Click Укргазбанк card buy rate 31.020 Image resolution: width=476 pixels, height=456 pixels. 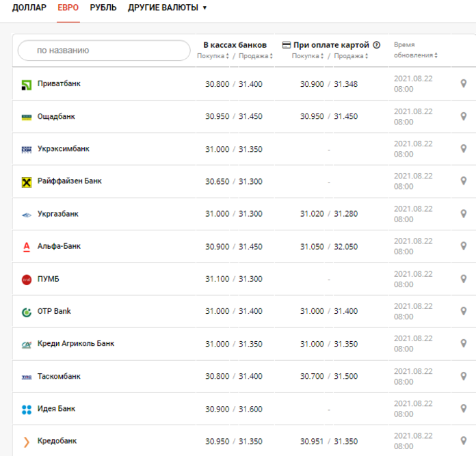tap(312, 214)
